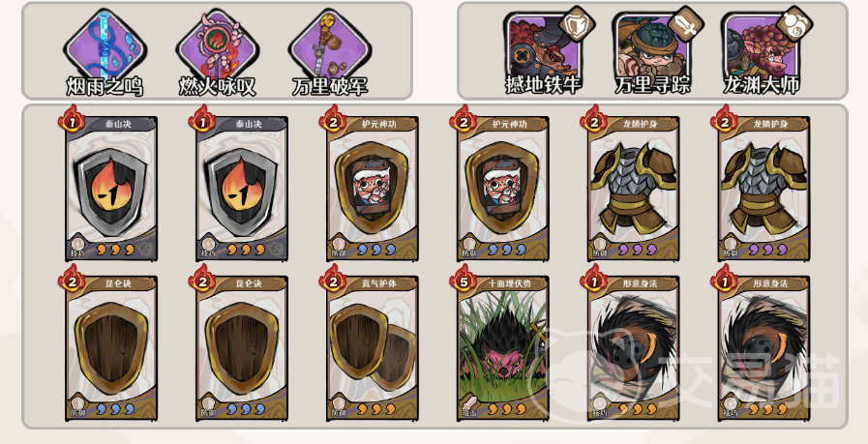Screen dimensions: 868x444
Task: Pick the second 泰山决 card
Action: click(x=242, y=189)
